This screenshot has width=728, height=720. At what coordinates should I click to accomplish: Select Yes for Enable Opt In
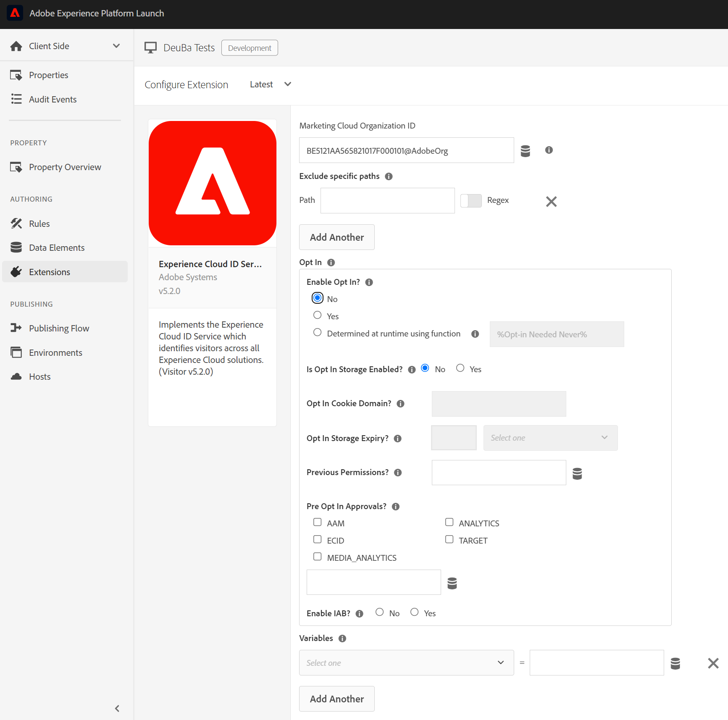[318, 315]
